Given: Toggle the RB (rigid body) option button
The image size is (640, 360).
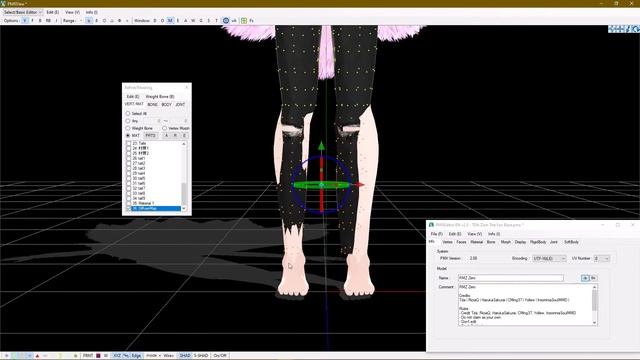Looking at the screenshot, I should pos(48,20).
